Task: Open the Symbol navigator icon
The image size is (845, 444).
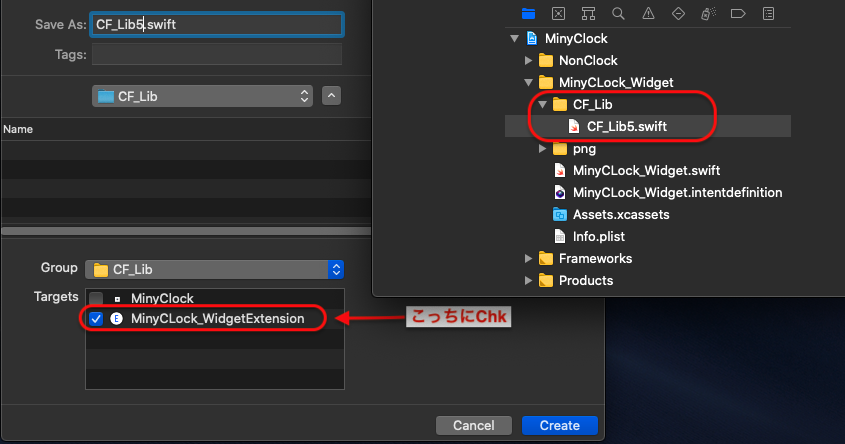Action: 588,14
